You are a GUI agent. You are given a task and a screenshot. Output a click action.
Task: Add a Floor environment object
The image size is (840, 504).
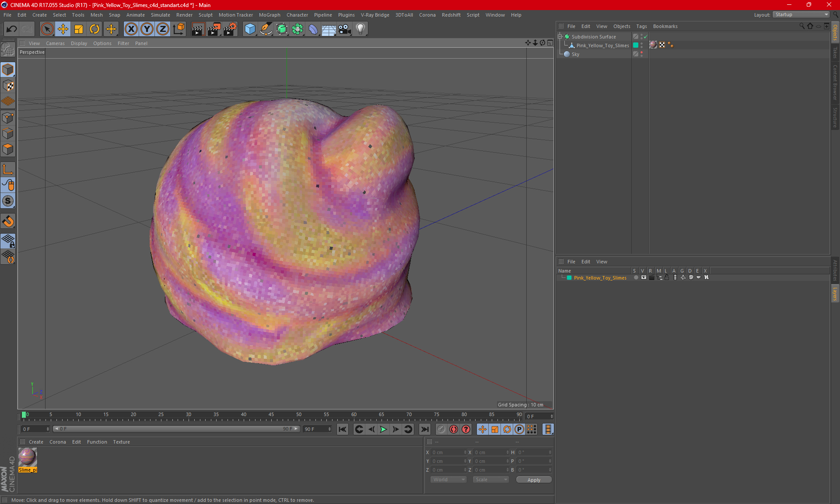tap(329, 29)
